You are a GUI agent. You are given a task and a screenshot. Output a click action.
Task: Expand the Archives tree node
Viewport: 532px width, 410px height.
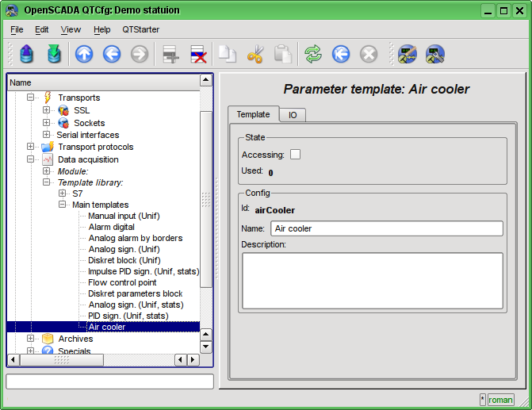pyautogui.click(x=31, y=339)
